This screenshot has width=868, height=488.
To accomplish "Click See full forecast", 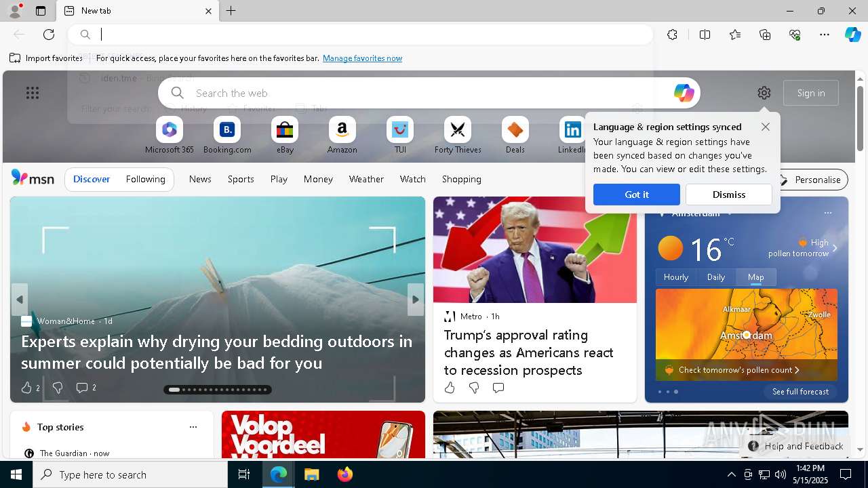I will point(800,392).
